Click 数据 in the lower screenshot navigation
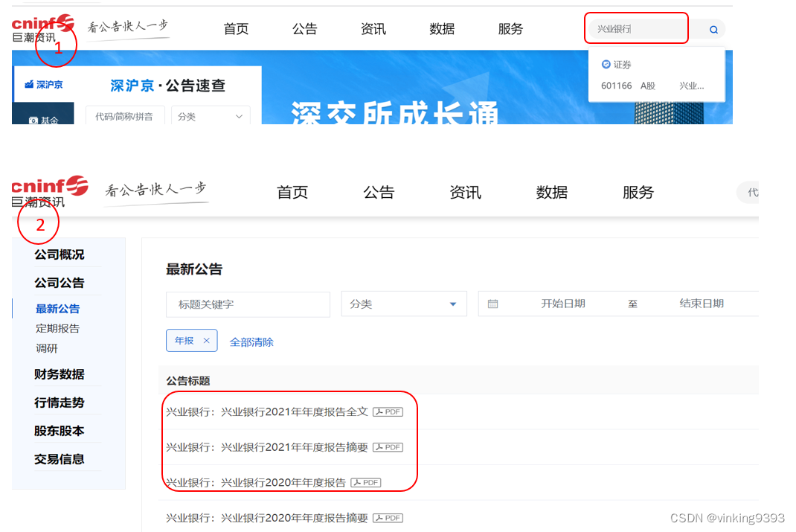Viewport: 796px width, 532px height. pyautogui.click(x=552, y=193)
